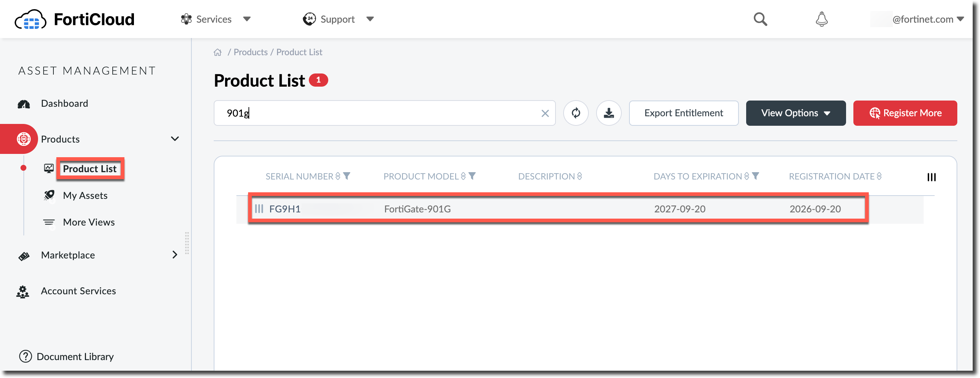The height and width of the screenshot is (378, 980).
Task: Filter Days to Expiration funnel icon
Action: point(755,176)
